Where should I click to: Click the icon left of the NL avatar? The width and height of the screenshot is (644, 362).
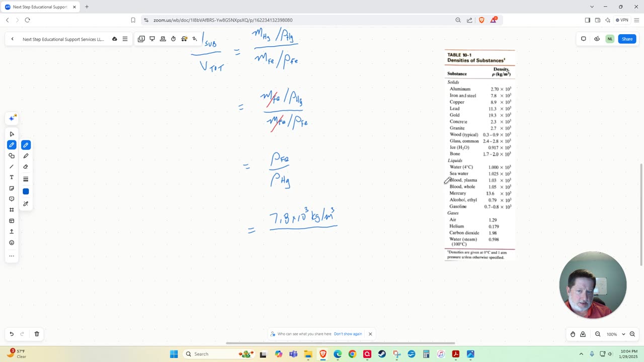[x=597, y=39]
